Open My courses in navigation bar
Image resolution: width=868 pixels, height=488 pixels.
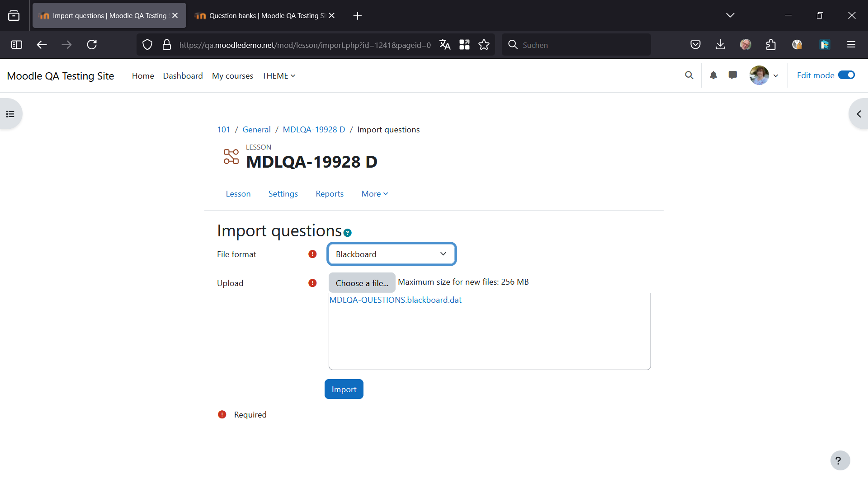tap(232, 76)
